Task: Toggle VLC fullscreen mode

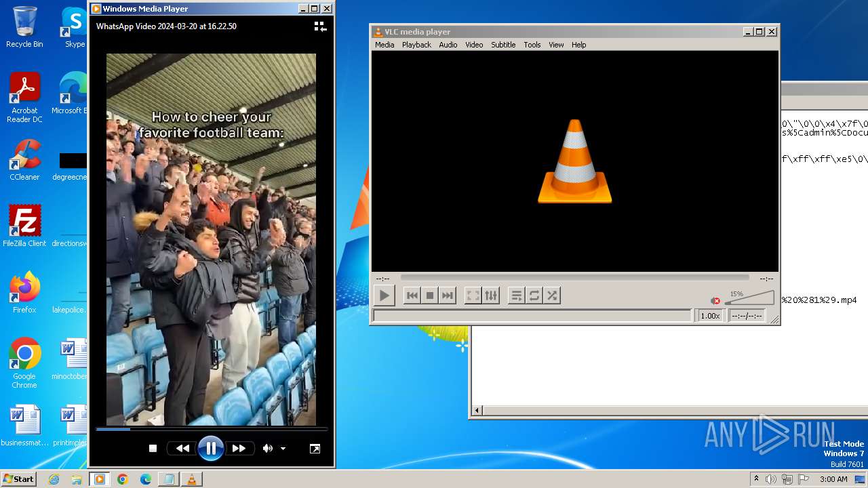Action: click(473, 296)
